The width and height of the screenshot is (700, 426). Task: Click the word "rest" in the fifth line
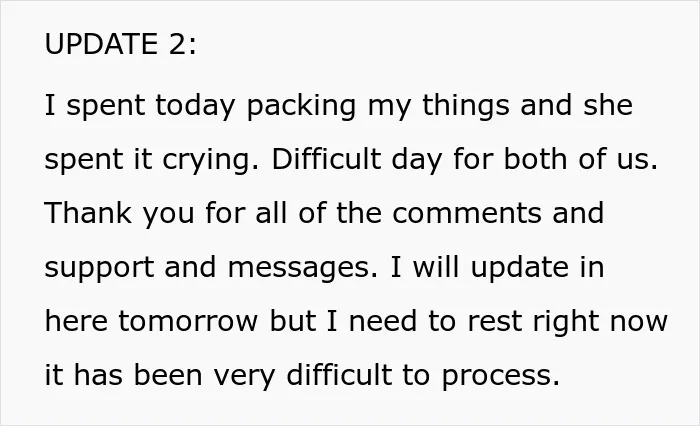495,322
